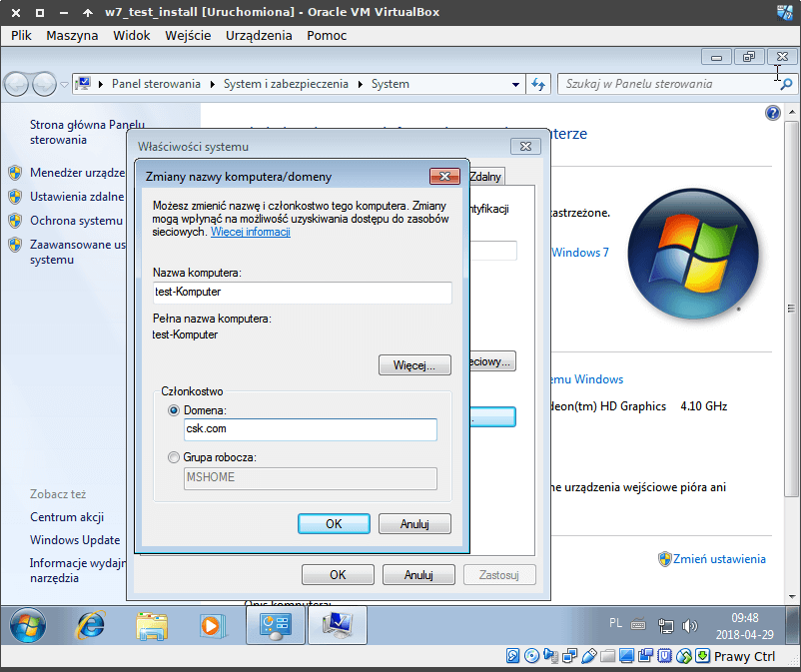
Task: Launch Internet Explorer from the taskbar
Action: (x=91, y=625)
